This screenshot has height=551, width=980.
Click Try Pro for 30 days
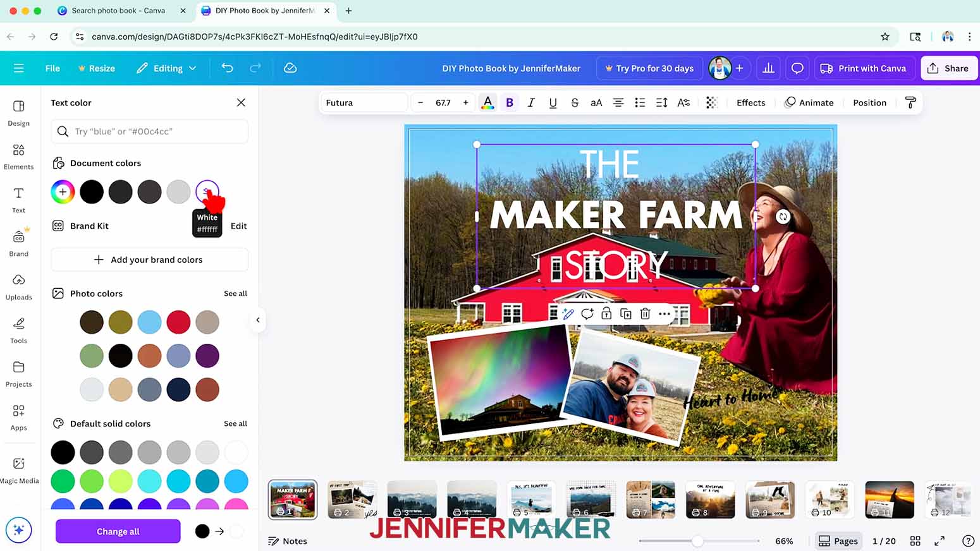tap(649, 68)
